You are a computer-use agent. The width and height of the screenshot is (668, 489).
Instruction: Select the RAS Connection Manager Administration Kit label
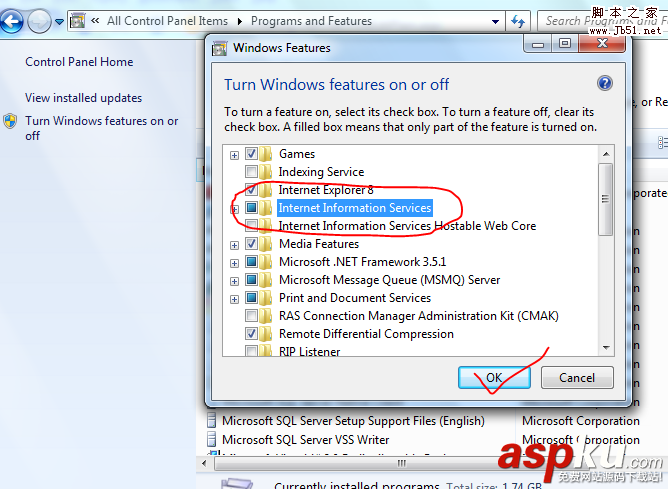(x=418, y=316)
